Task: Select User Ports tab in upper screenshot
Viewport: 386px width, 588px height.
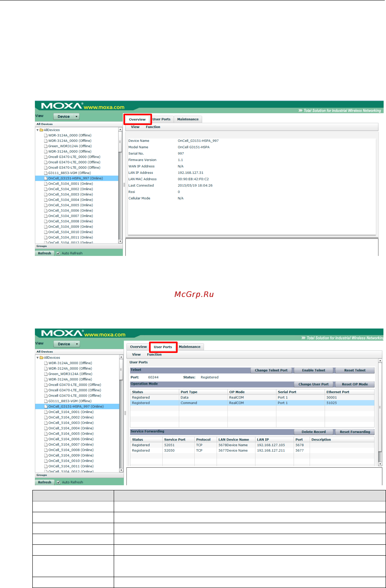Action: 161,119
